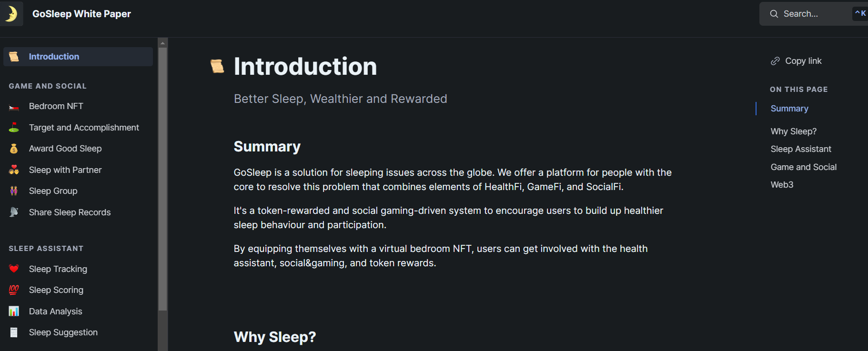Click the Bedroom NFT bed icon
This screenshot has height=351, width=868.
(14, 107)
